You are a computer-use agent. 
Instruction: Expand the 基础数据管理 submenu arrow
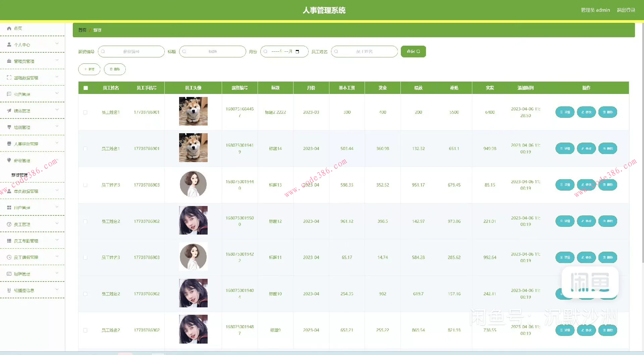(57, 77)
